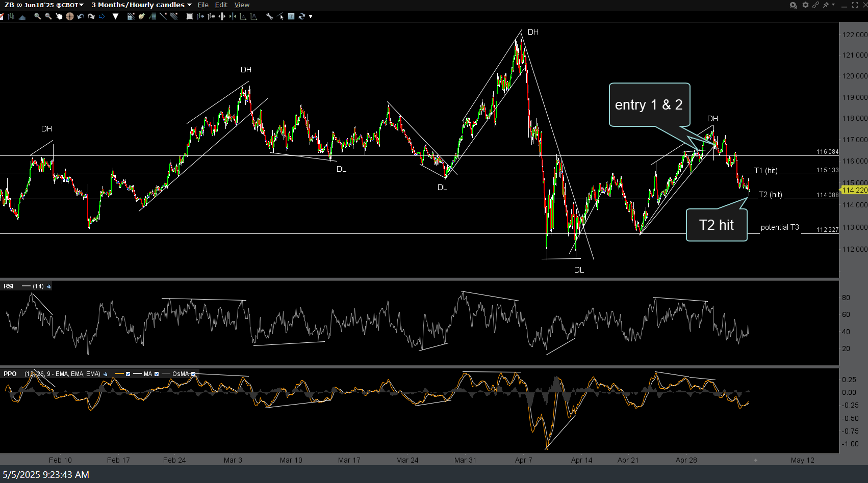Click the chain link grouping icon
Screen dimensions: 868x483
pyautogui.click(x=815, y=5)
